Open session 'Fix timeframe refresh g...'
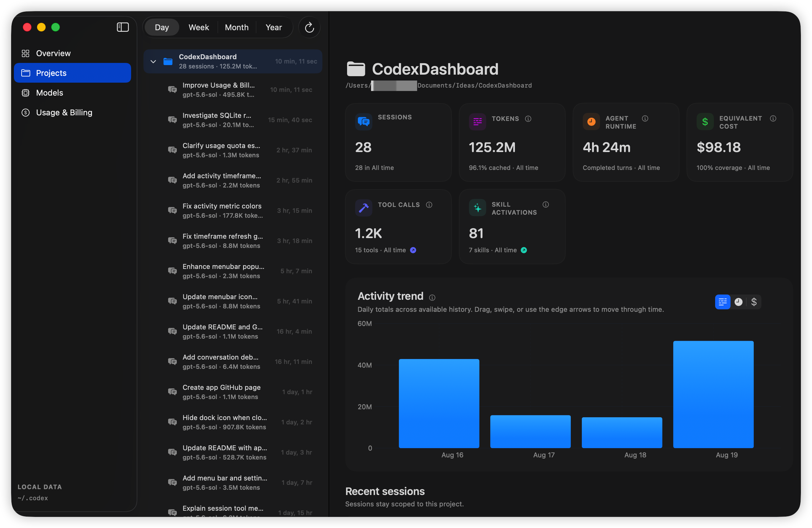This screenshot has height=528, width=812. point(233,241)
